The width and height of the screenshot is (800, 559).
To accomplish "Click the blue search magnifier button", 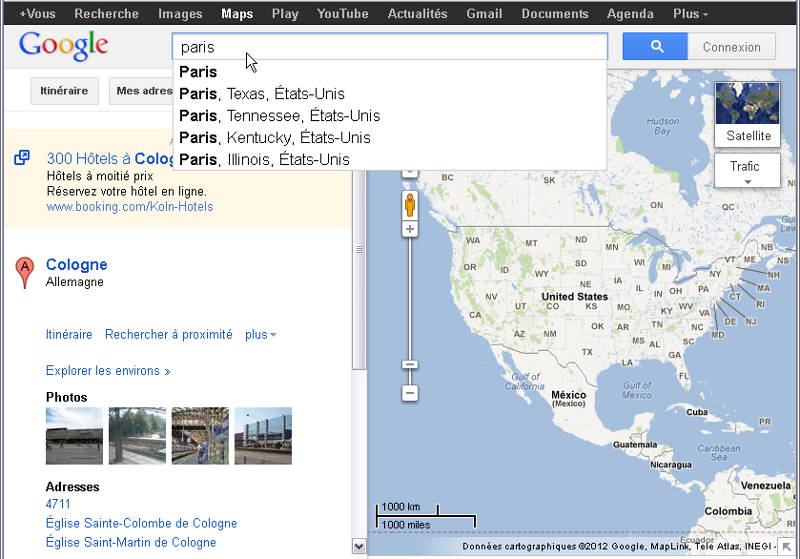I will pyautogui.click(x=655, y=47).
